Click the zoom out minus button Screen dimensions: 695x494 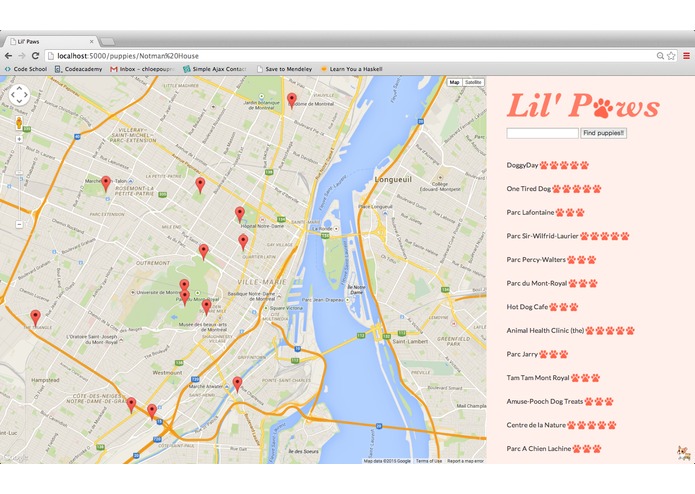(19, 224)
